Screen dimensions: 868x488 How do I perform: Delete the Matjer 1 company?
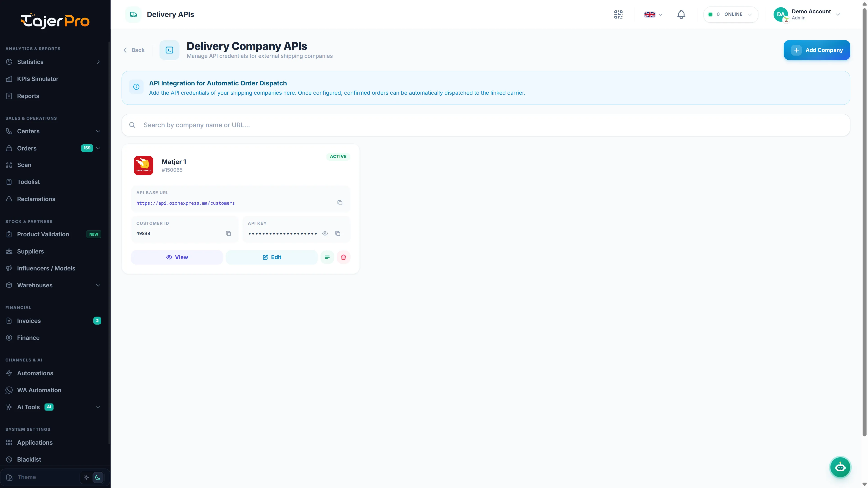coord(343,257)
